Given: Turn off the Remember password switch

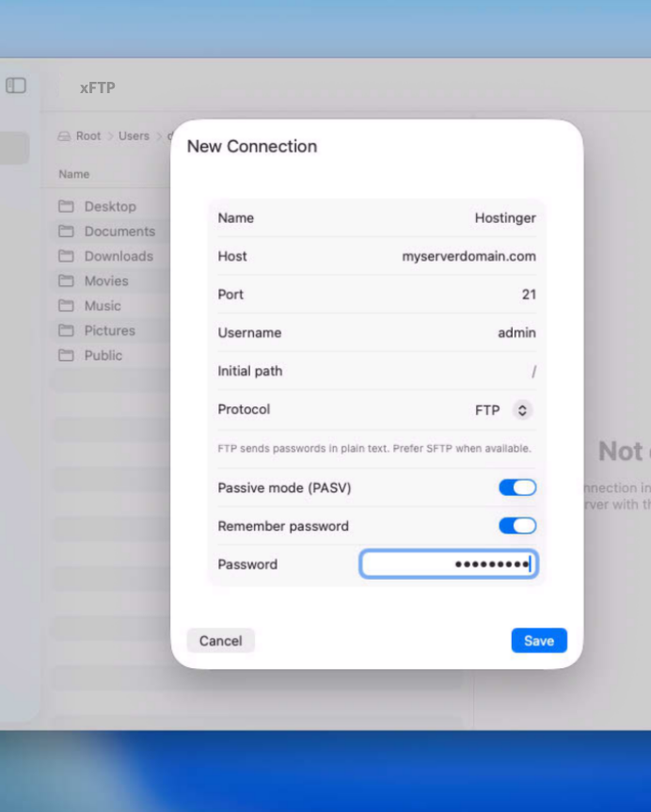Looking at the screenshot, I should pos(517,526).
